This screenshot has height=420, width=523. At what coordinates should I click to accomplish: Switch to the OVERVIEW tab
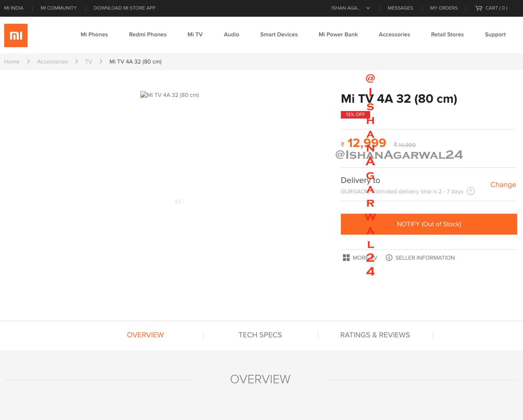pos(145,335)
